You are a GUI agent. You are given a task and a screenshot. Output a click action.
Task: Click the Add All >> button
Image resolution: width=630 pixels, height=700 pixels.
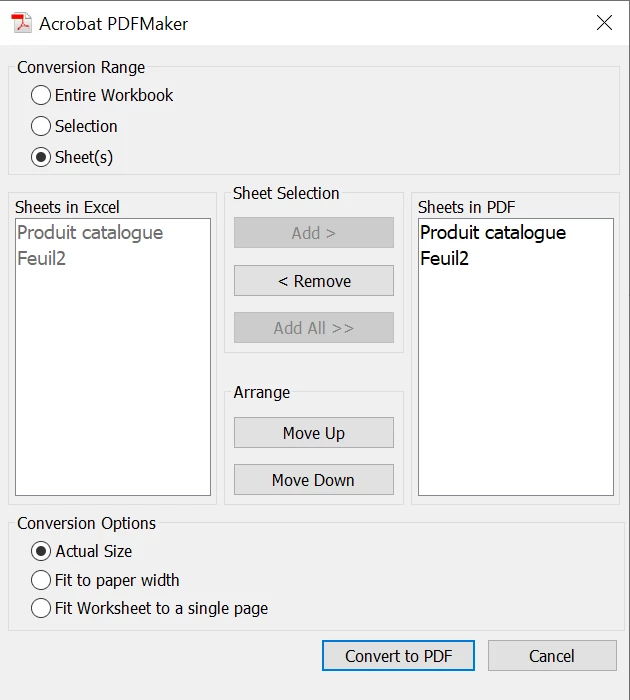coord(314,328)
